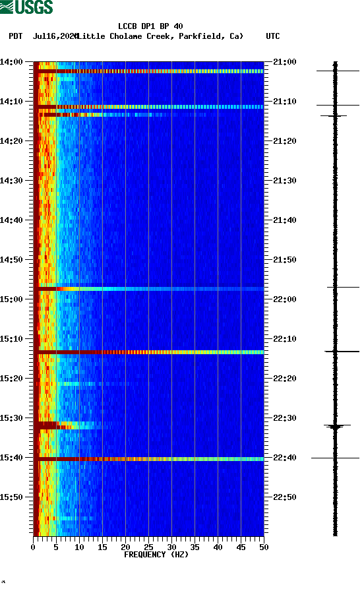The height and width of the screenshot is (589, 364).
Task: Click the broadband event band just after 14:10
Action: [148, 107]
